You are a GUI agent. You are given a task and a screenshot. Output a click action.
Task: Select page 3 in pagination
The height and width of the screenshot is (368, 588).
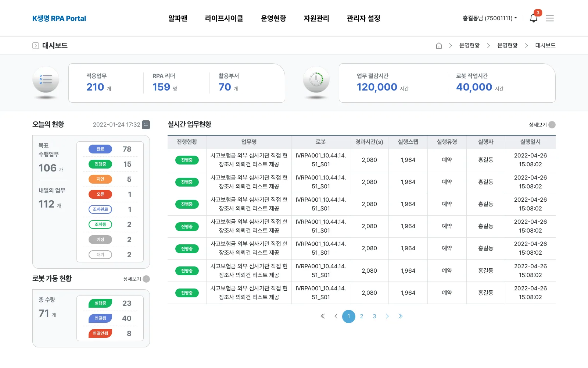tap(374, 316)
